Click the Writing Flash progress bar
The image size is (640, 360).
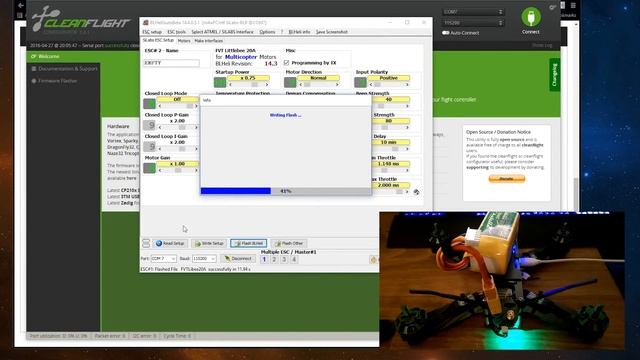coord(286,191)
